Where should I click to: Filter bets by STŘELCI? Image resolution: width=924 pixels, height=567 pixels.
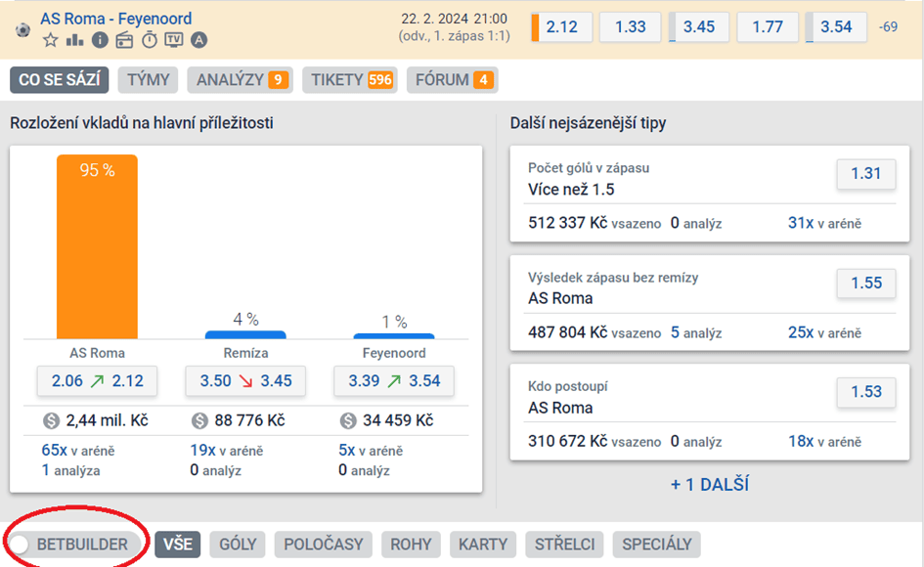(564, 544)
